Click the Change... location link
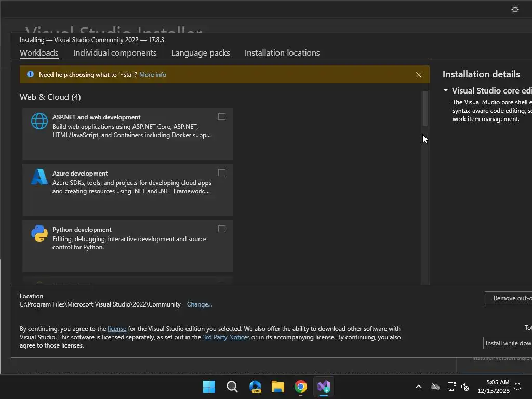This screenshot has width=532, height=399. coord(199,304)
